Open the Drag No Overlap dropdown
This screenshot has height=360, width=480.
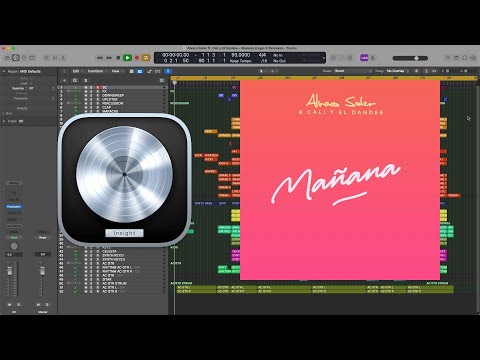[x=398, y=71]
